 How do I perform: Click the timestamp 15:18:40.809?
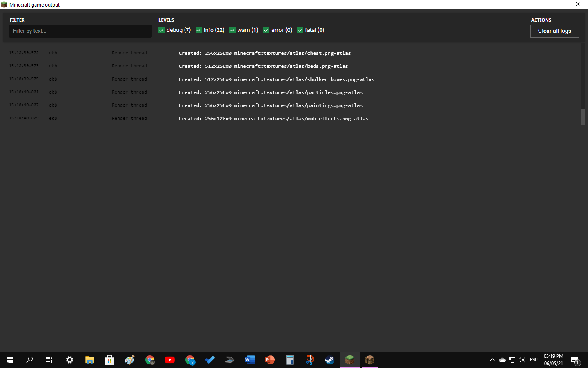pos(24,118)
